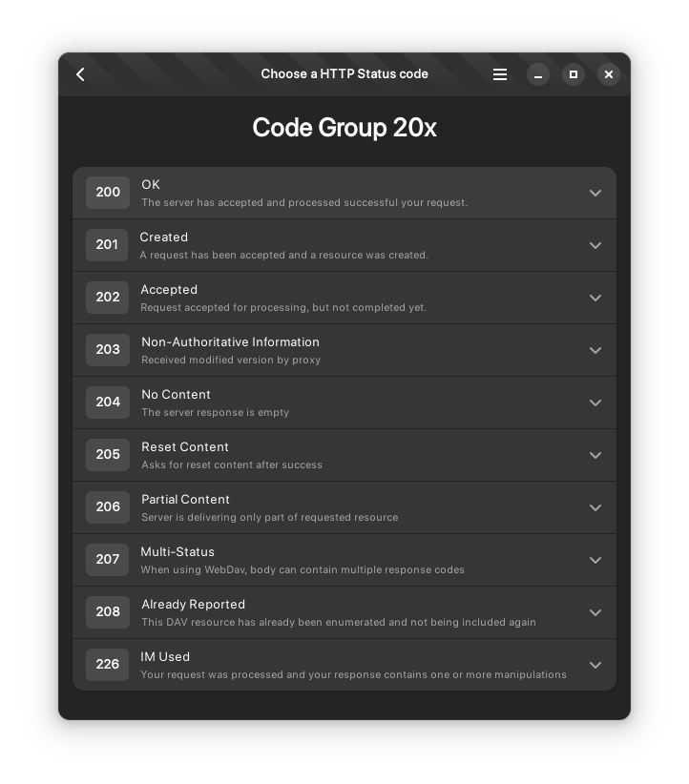
Task: Close the HTTP status code window
Action: coord(609,75)
